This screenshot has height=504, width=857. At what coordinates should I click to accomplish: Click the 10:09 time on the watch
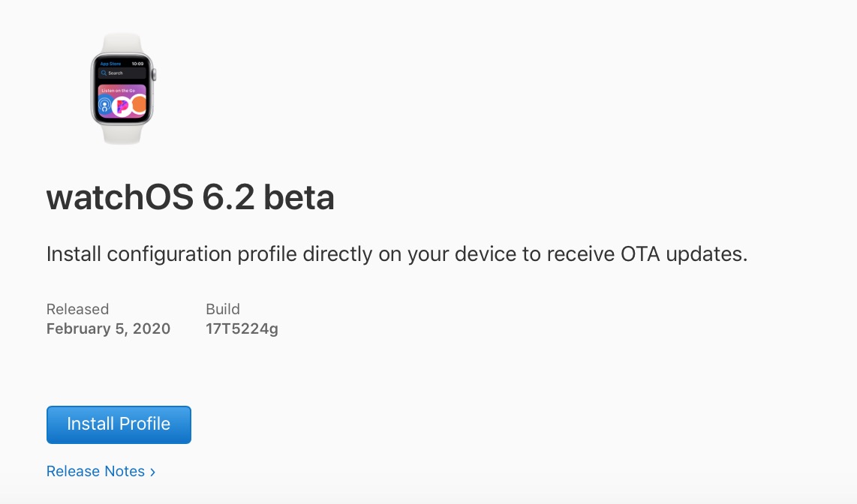[x=138, y=64]
